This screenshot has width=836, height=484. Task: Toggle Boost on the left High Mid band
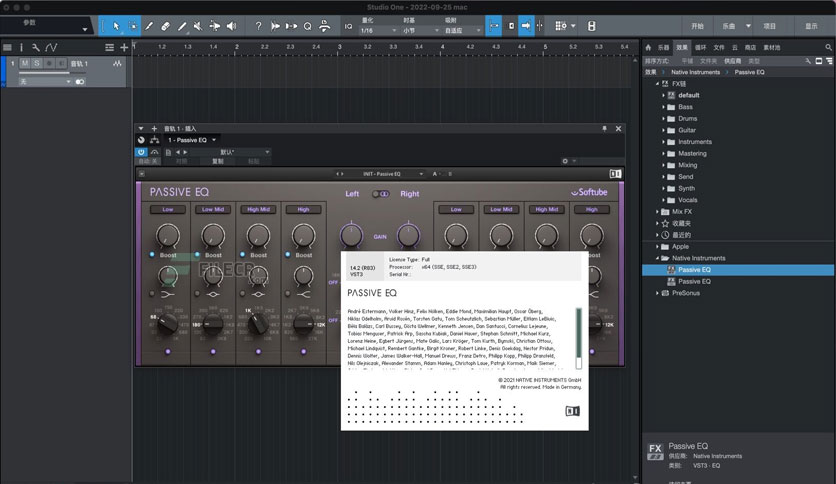point(243,255)
